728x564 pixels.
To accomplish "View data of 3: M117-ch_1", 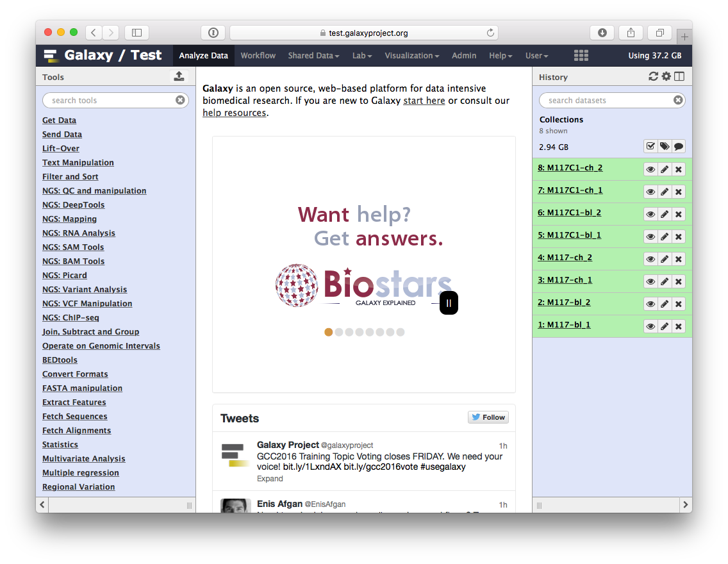I will (x=651, y=281).
